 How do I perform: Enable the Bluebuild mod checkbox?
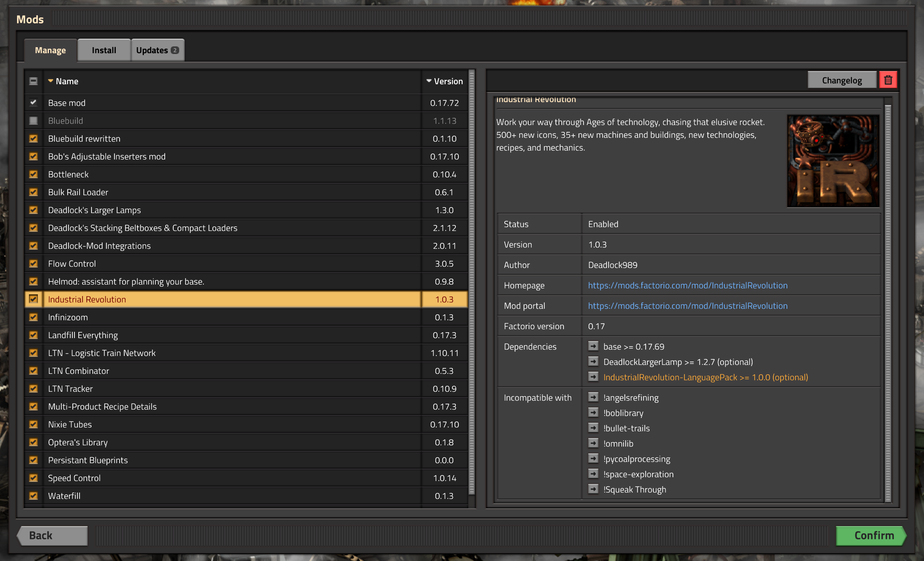pyautogui.click(x=33, y=121)
